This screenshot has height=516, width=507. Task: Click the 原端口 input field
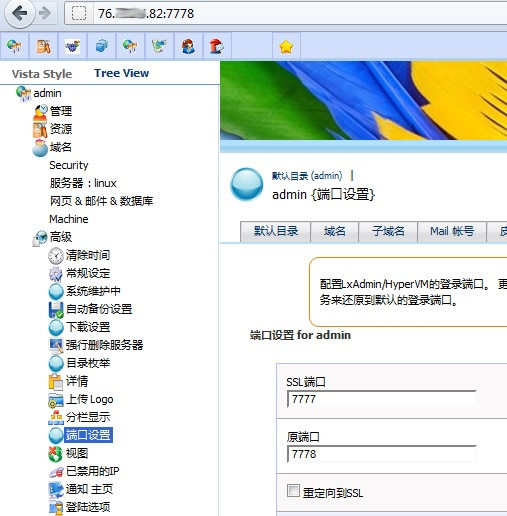pyautogui.click(x=382, y=454)
